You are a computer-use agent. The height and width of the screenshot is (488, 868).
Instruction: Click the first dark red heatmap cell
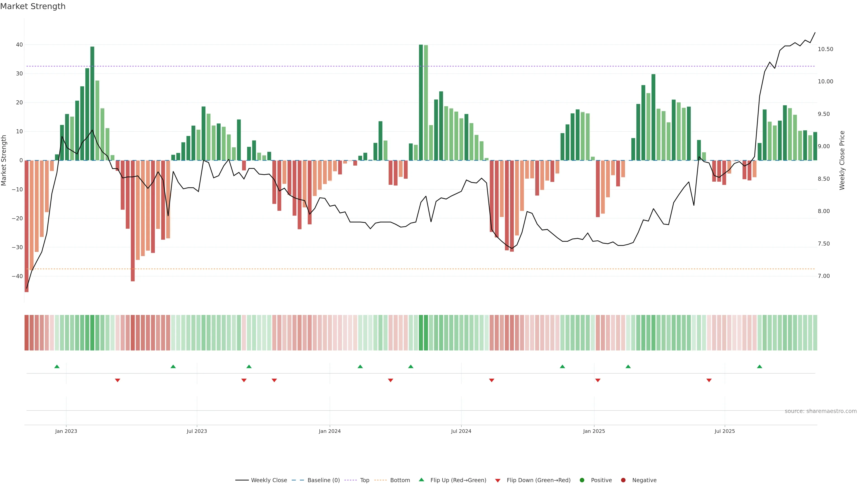(x=27, y=332)
